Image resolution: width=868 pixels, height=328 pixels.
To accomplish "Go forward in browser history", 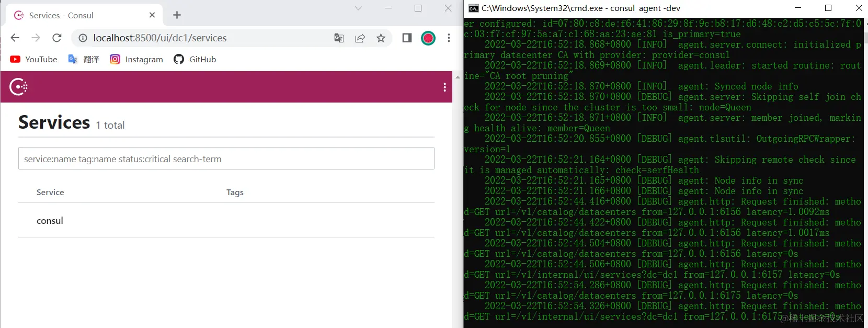I will click(36, 38).
